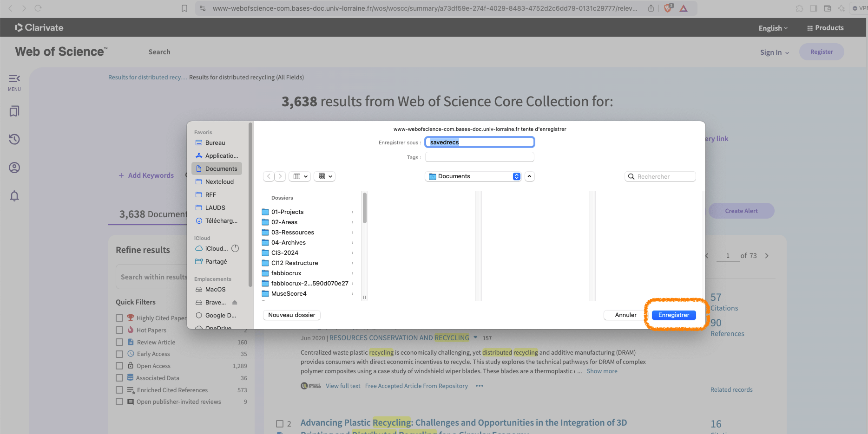868x434 pixels.
Task: Click the browser reload icon
Action: (x=38, y=8)
